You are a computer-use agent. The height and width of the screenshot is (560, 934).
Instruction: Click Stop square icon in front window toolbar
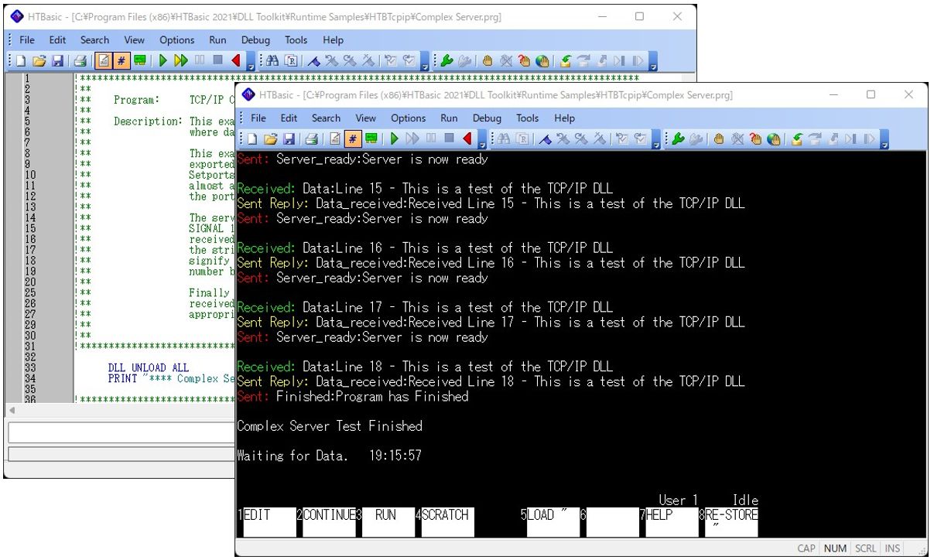point(449,139)
